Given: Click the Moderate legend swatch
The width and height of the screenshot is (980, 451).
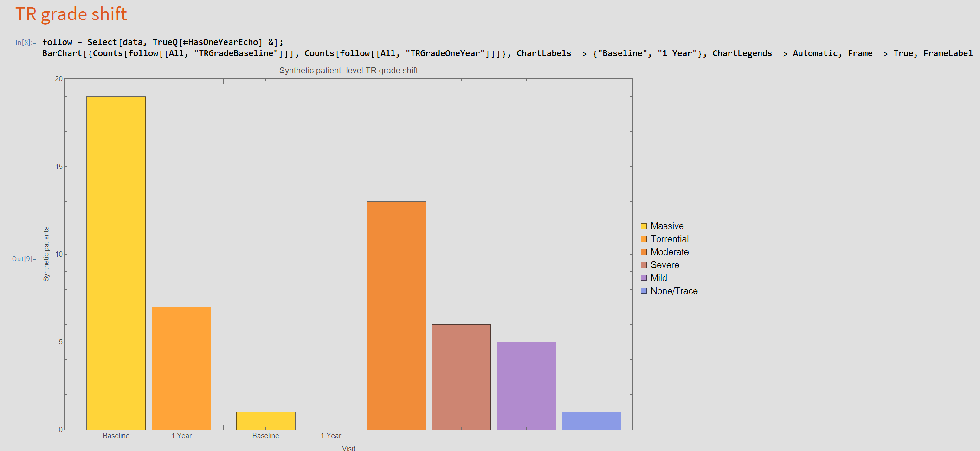Looking at the screenshot, I should [644, 252].
